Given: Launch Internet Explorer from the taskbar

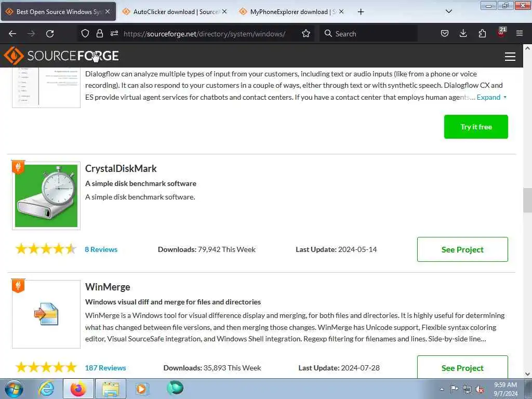Looking at the screenshot, I should [x=46, y=389].
